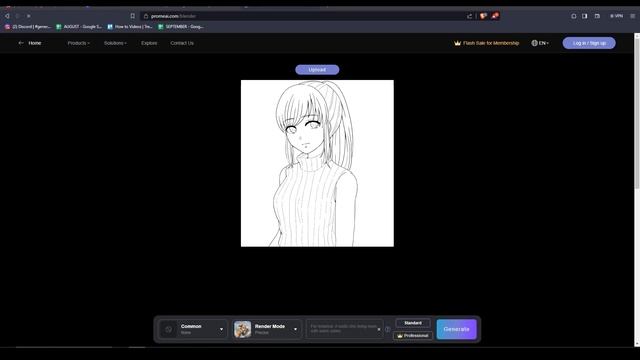640x360 pixels.
Task: Click the share icon in address bar
Action: (x=469, y=16)
